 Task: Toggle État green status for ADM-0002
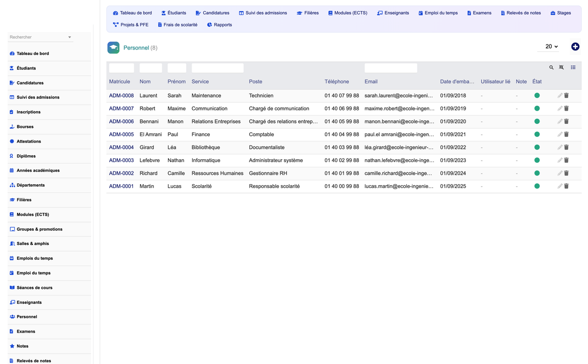pos(537,173)
